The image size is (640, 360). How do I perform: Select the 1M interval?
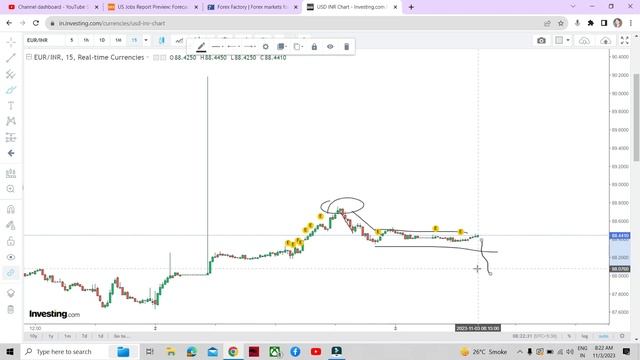(x=118, y=40)
